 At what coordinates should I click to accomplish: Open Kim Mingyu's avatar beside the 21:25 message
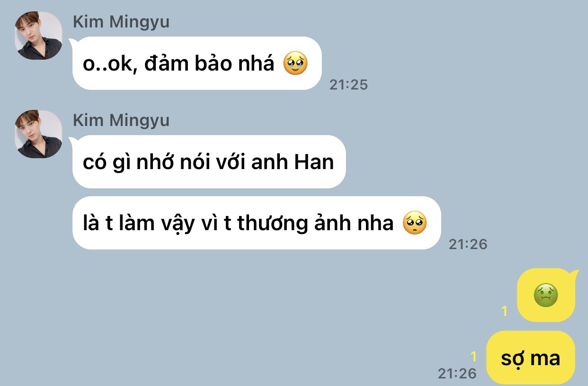click(38, 36)
